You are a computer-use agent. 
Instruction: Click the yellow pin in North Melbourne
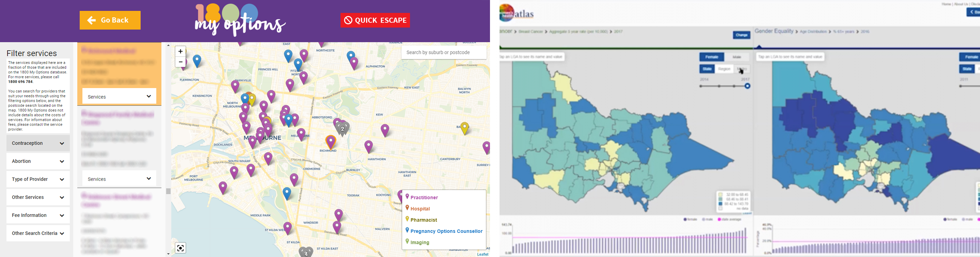pyautogui.click(x=252, y=99)
